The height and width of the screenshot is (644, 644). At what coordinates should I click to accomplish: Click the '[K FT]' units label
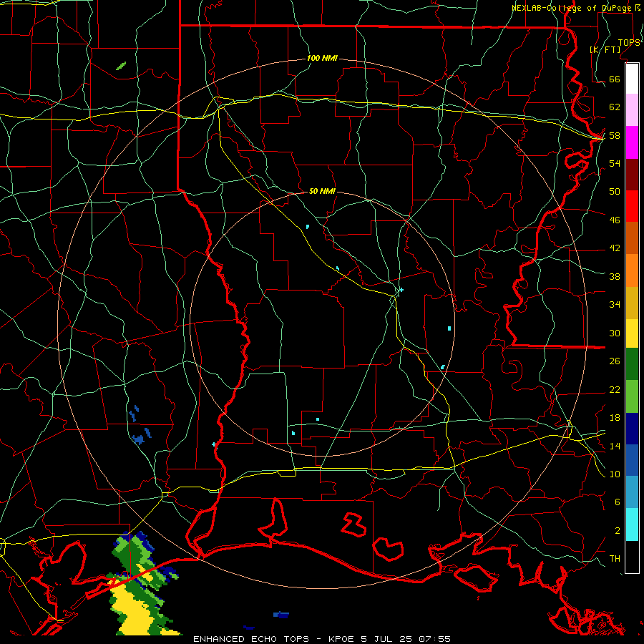point(605,49)
